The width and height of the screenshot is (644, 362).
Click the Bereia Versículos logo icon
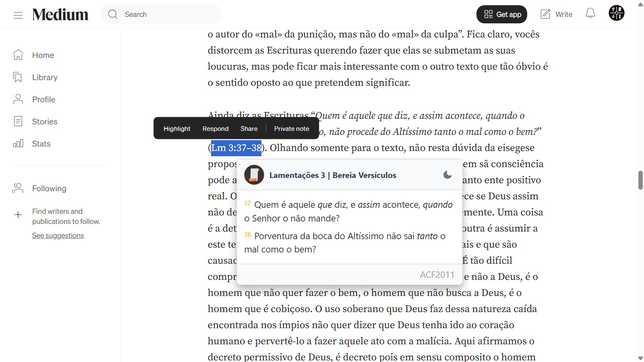pyautogui.click(x=254, y=175)
